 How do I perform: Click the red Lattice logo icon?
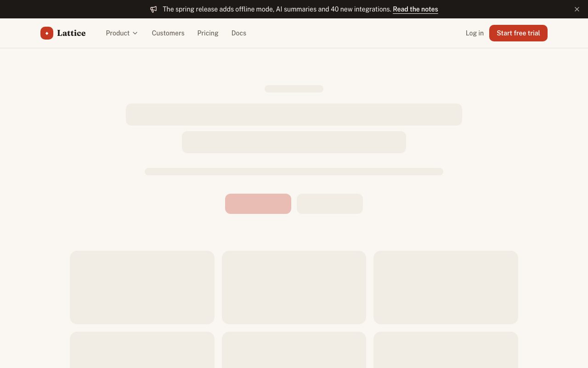click(47, 33)
